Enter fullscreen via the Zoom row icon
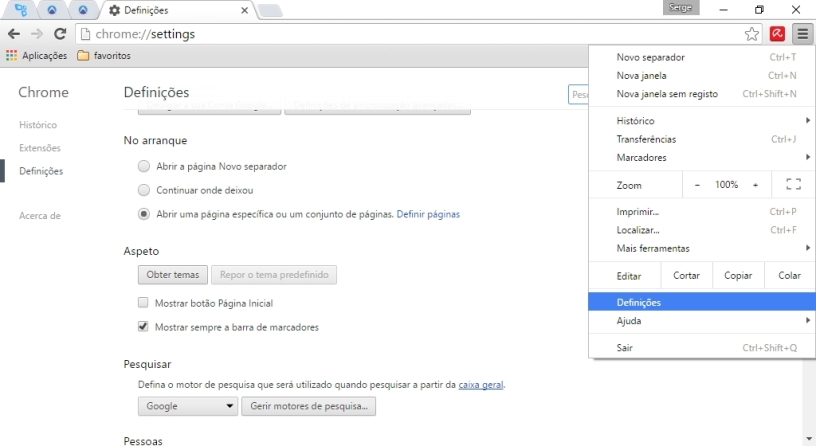The image size is (816, 446). [x=793, y=184]
